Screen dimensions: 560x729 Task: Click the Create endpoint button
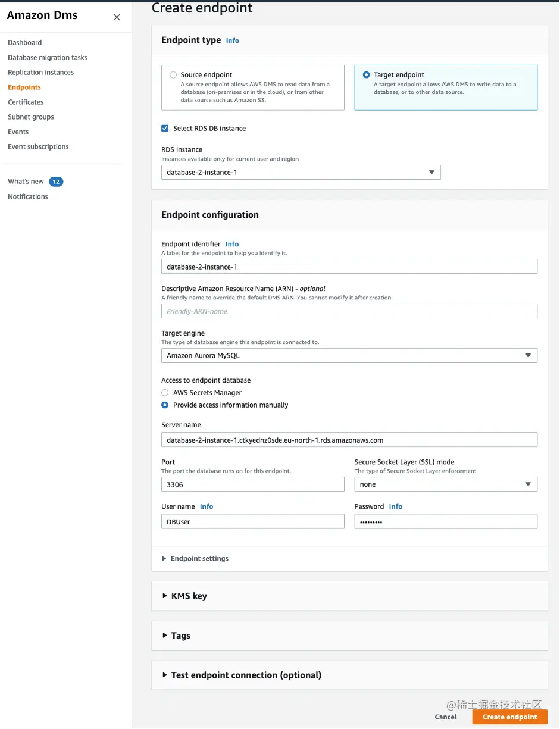[509, 717]
